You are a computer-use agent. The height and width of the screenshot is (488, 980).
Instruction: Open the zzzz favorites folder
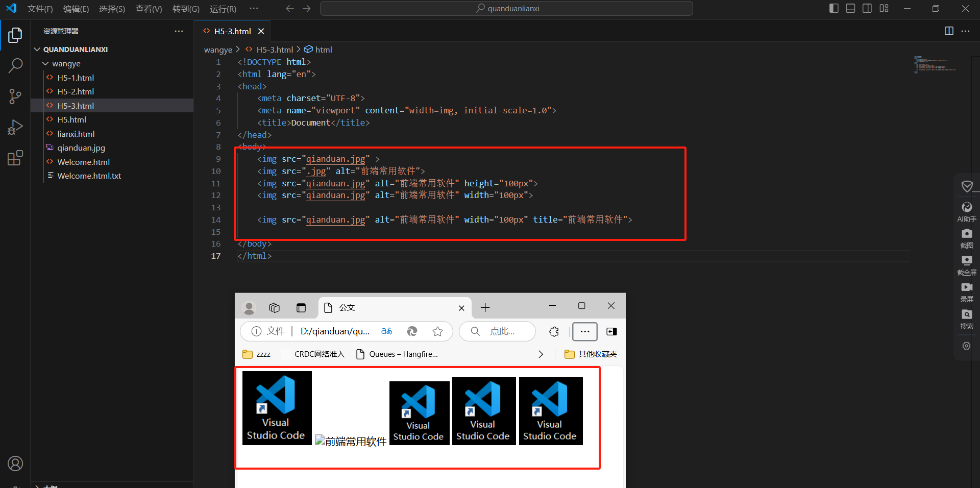257,354
